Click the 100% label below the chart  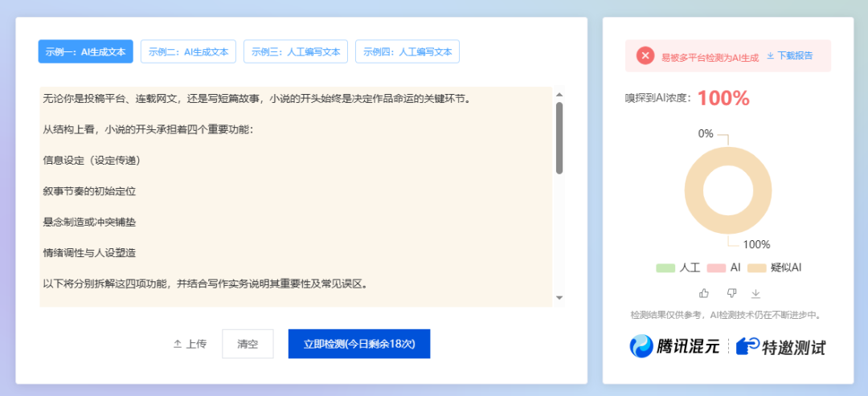tap(757, 244)
